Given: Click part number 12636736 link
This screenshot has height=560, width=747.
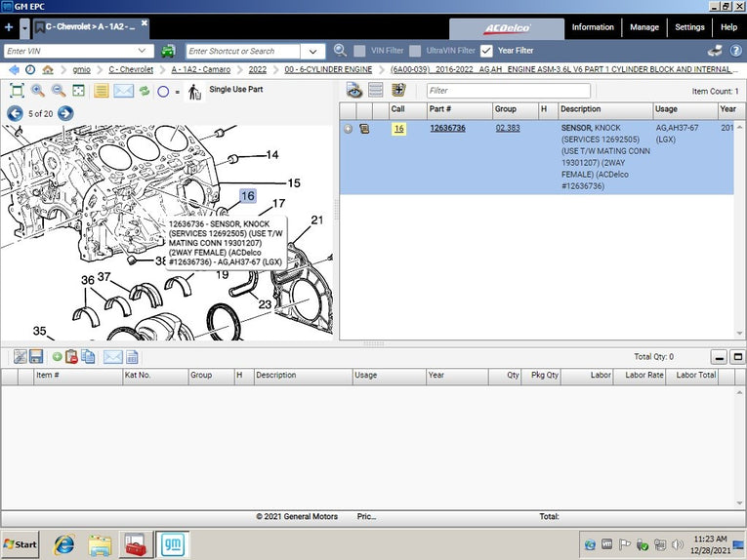Looking at the screenshot, I should 447,128.
